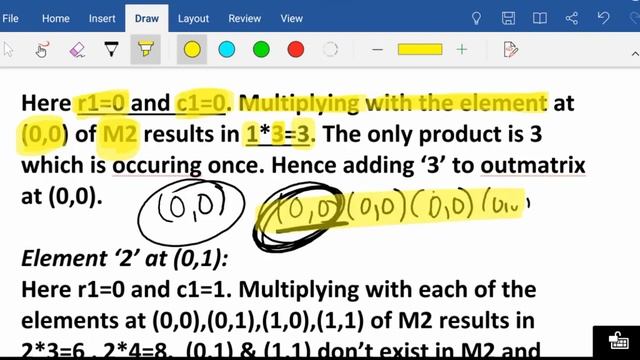Image resolution: width=640 pixels, height=360 pixels.
Task: Select the yellow Highlighter tool
Action: 145,49
